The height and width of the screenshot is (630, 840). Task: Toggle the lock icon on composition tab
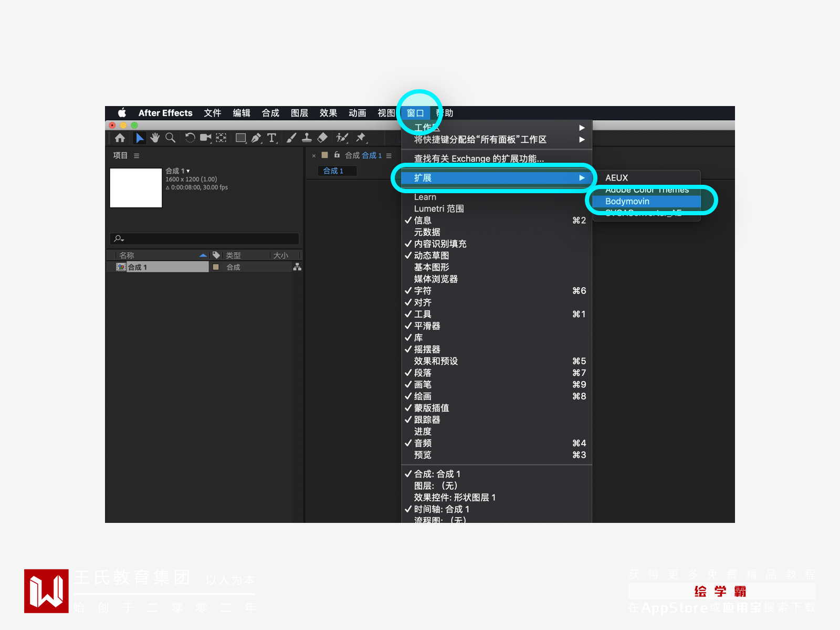tap(337, 155)
